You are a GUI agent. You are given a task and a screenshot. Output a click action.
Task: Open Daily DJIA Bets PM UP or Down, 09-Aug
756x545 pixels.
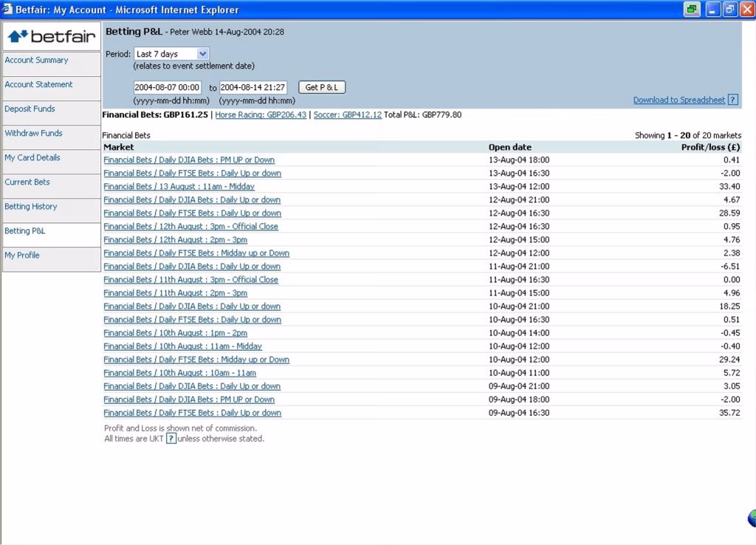(189, 400)
